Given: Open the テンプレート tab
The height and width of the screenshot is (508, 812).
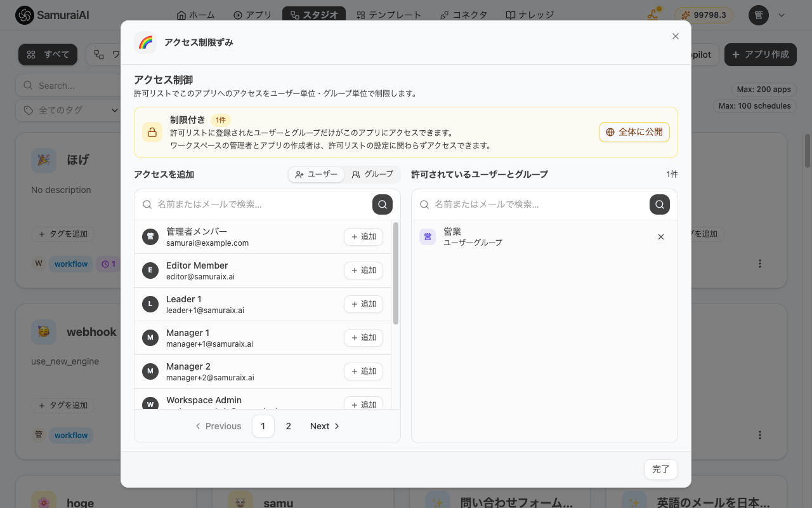Looking at the screenshot, I should tap(388, 15).
